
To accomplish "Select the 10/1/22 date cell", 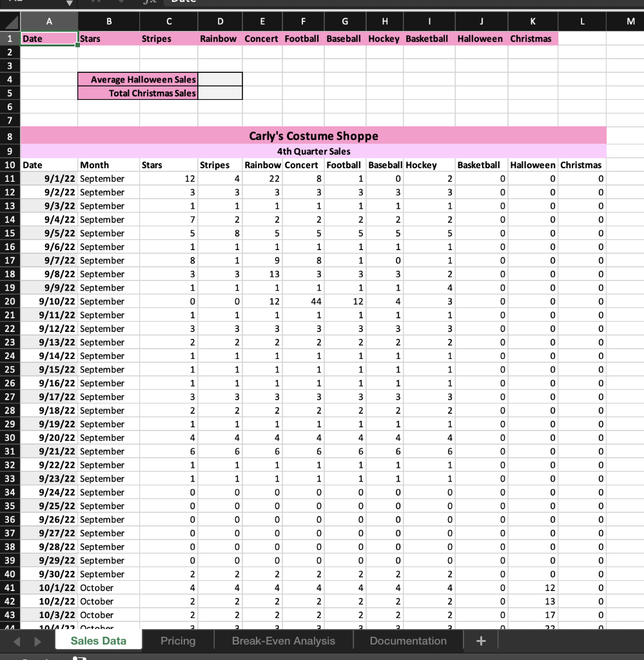I will (x=49, y=588).
